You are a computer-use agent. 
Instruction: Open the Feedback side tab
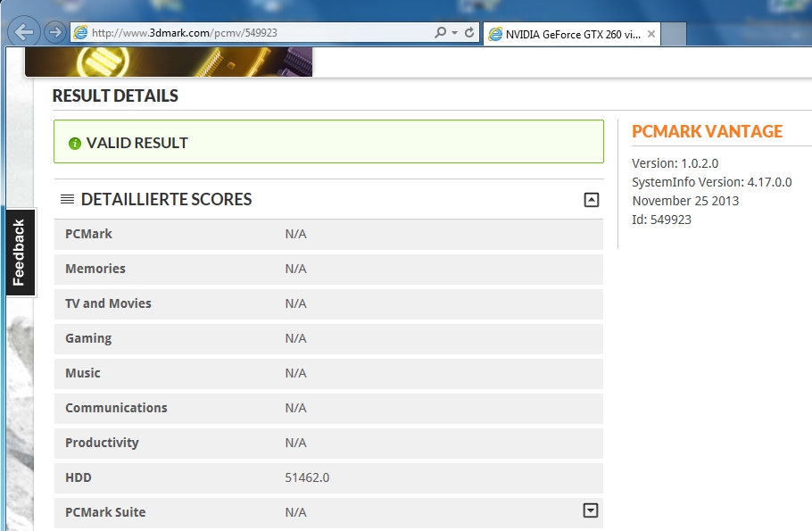[x=20, y=253]
